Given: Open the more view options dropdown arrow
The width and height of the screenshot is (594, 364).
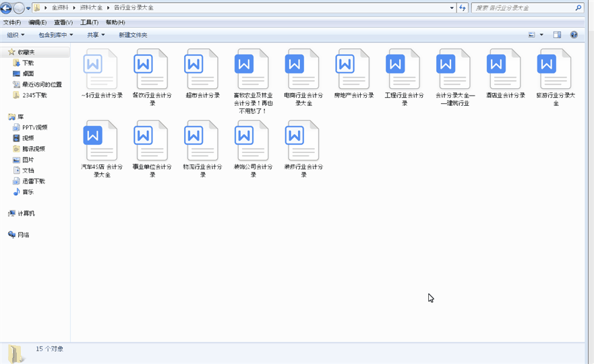Looking at the screenshot, I should pyautogui.click(x=541, y=35).
